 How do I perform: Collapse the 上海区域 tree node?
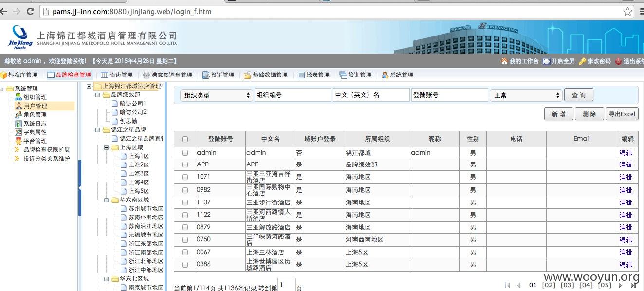107,147
